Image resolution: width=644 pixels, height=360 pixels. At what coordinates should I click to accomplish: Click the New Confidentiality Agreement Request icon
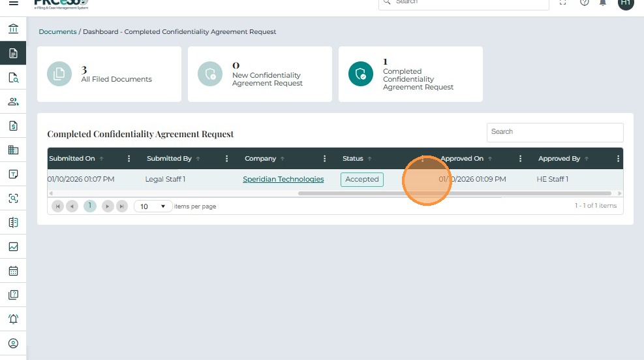pos(210,74)
